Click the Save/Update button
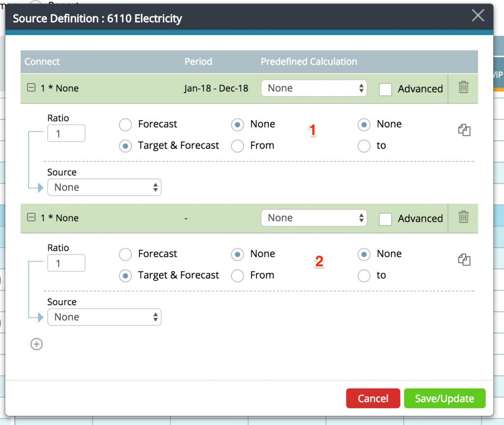 click(444, 398)
